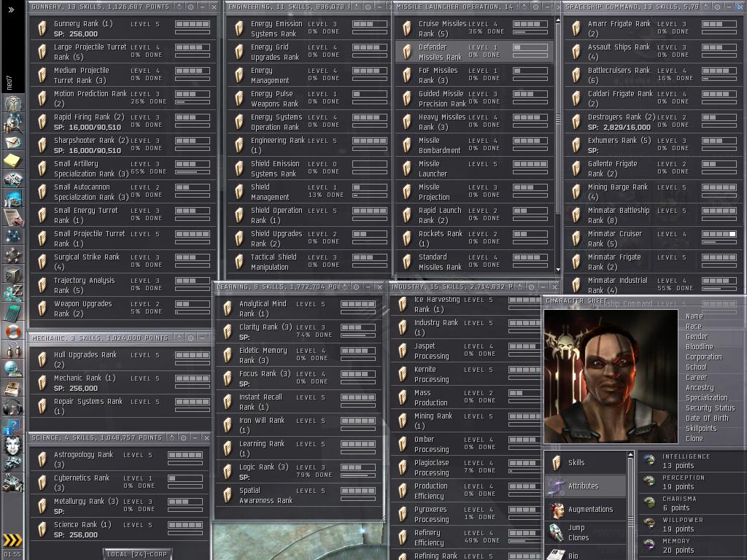Click the circular pin icon in Gunnery header

[190, 7]
